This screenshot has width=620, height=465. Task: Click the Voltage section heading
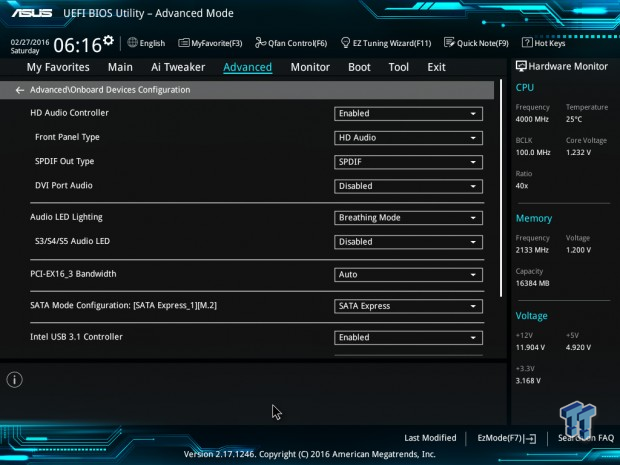[x=531, y=316]
